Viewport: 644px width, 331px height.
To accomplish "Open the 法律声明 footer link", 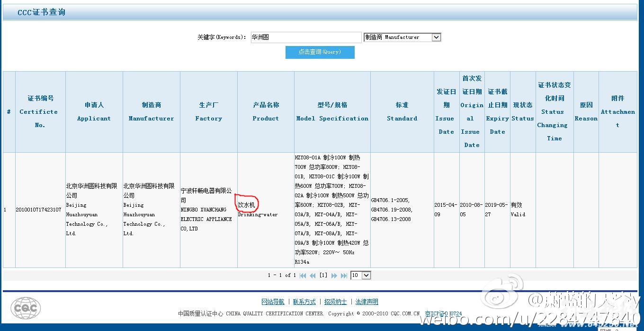I will (367, 302).
